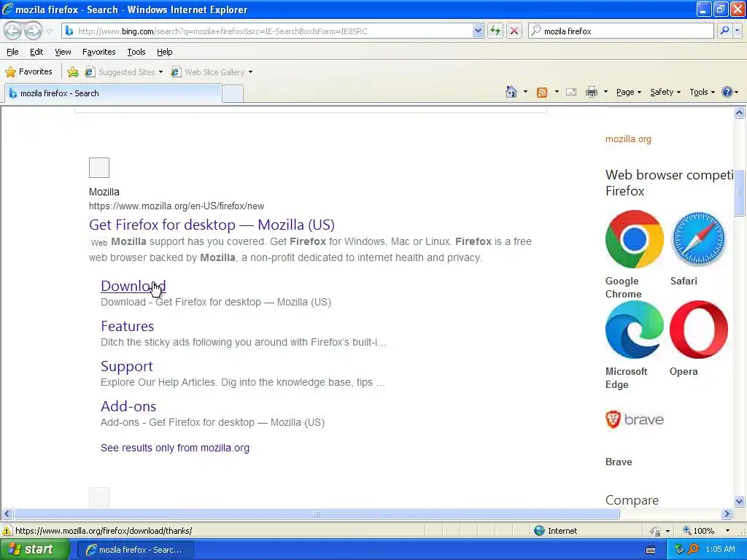Click the search magnifier button in search box
This screenshot has width=747, height=560.
[724, 31]
